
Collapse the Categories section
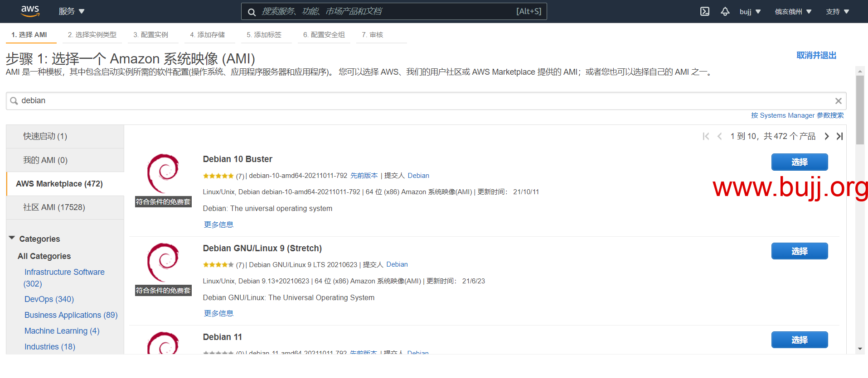point(12,238)
